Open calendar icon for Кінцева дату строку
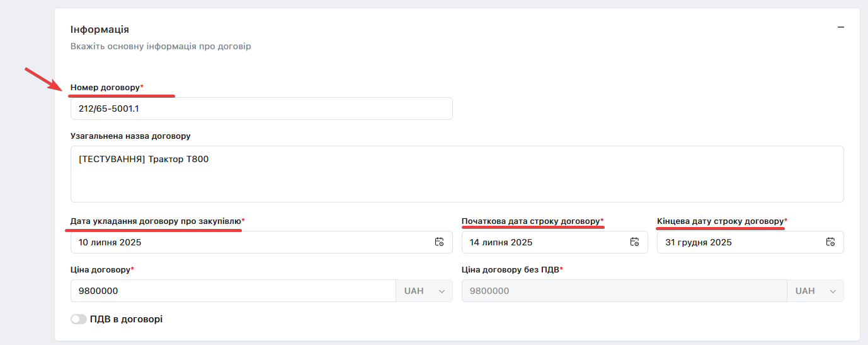 click(x=831, y=242)
